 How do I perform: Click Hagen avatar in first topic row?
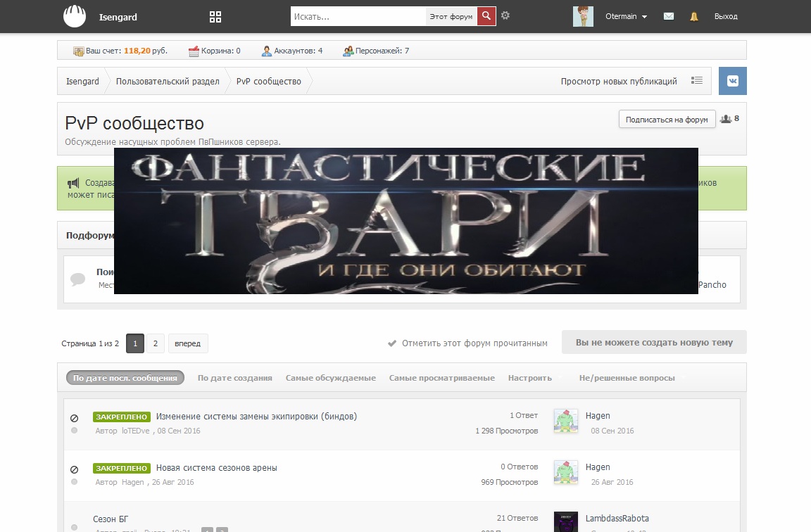point(566,421)
